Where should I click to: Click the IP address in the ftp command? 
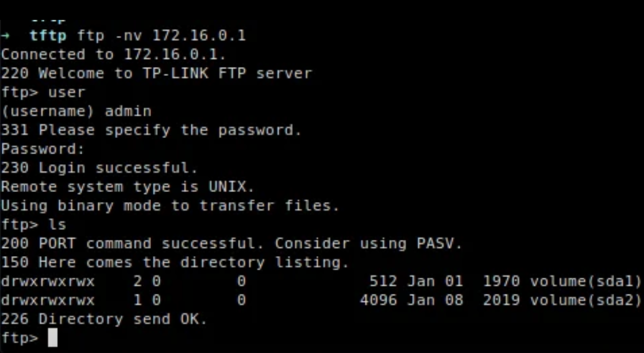pyautogui.click(x=199, y=35)
